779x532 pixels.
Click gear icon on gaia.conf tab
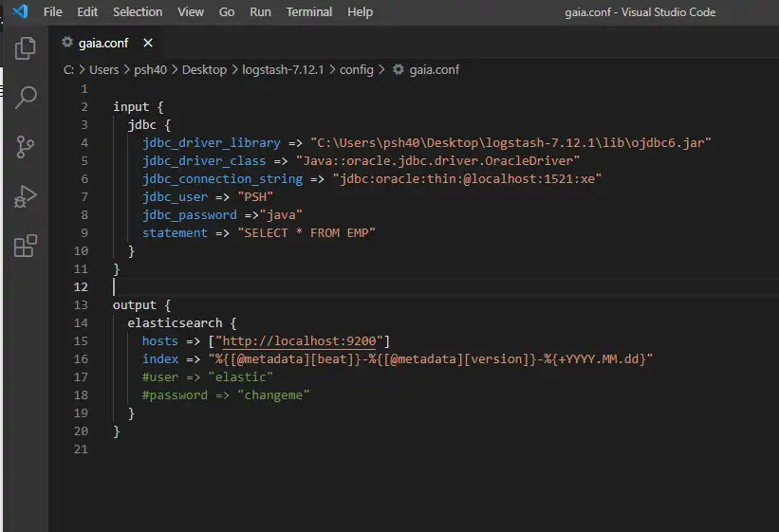(x=67, y=43)
